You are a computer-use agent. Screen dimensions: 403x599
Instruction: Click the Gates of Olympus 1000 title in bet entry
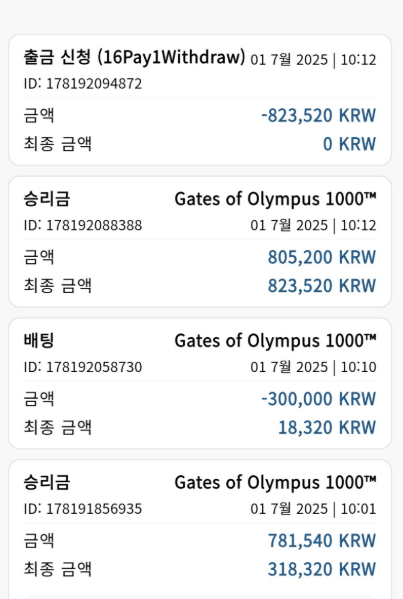pos(275,341)
